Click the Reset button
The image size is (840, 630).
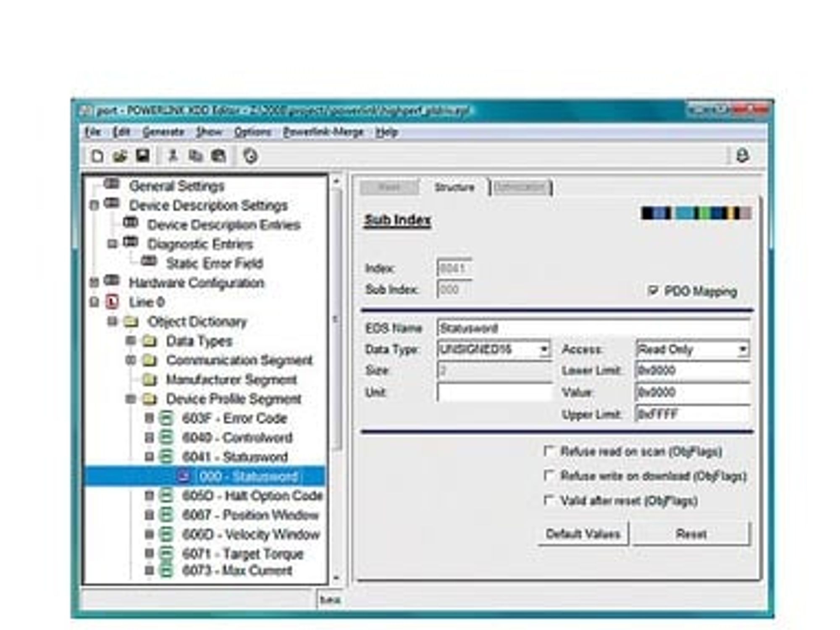[x=691, y=534]
